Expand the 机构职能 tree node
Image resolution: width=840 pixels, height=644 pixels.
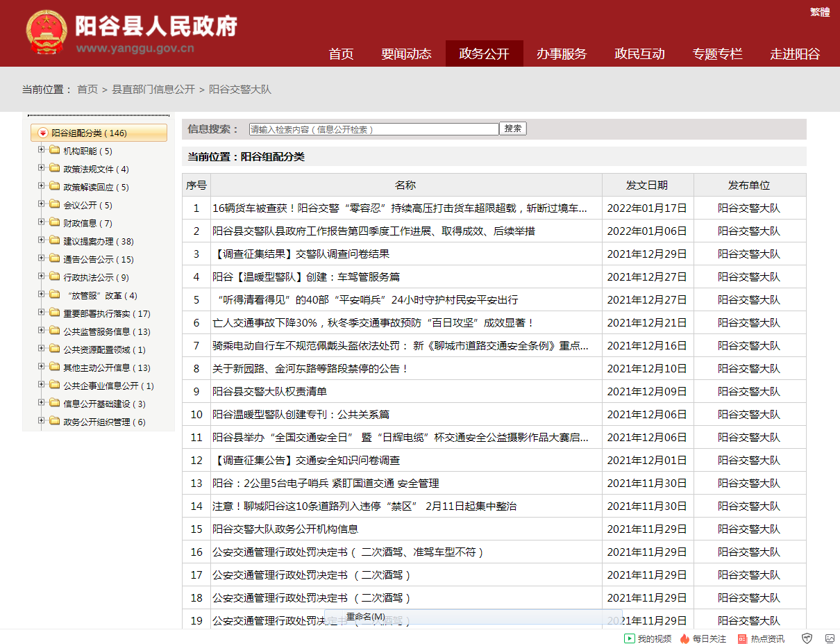[x=42, y=150]
